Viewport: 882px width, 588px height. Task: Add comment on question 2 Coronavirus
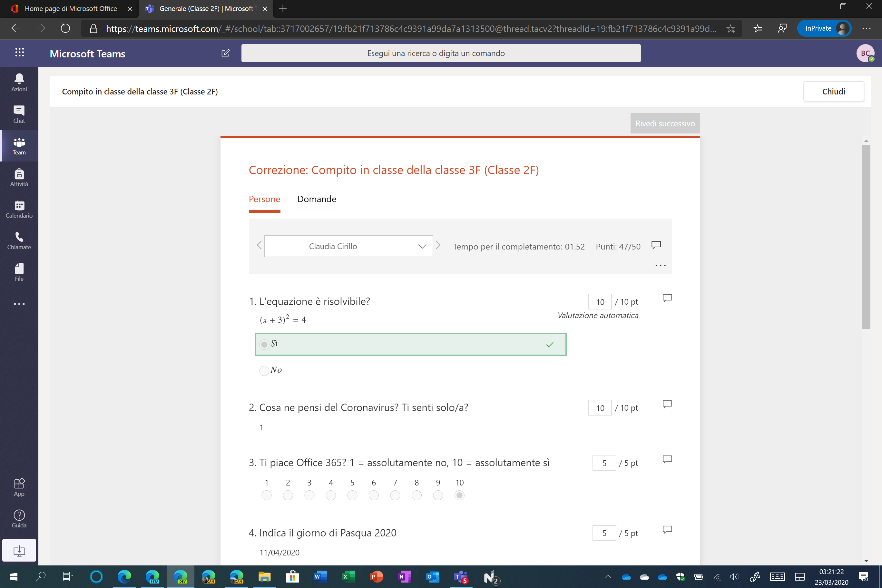click(x=667, y=404)
